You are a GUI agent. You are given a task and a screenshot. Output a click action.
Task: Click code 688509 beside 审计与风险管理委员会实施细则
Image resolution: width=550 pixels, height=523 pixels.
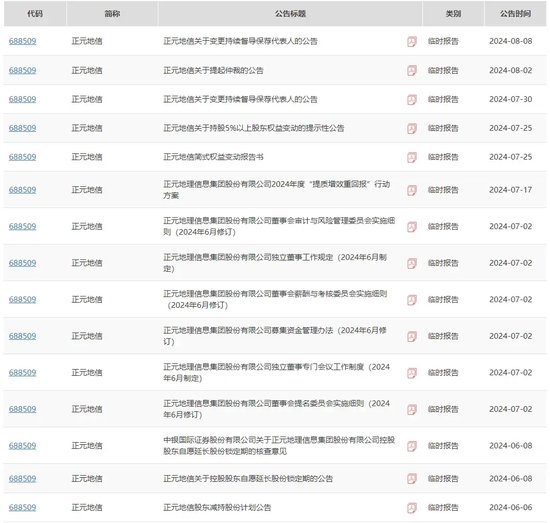pyautogui.click(x=22, y=226)
